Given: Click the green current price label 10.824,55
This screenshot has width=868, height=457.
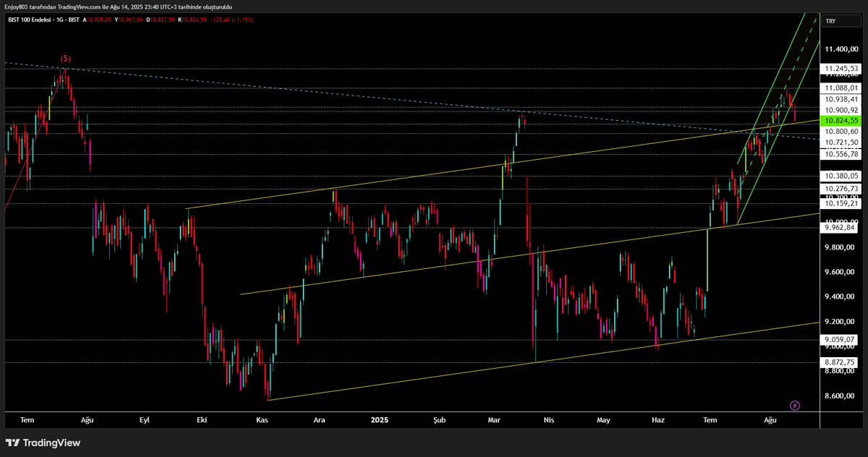Looking at the screenshot, I should (839, 121).
